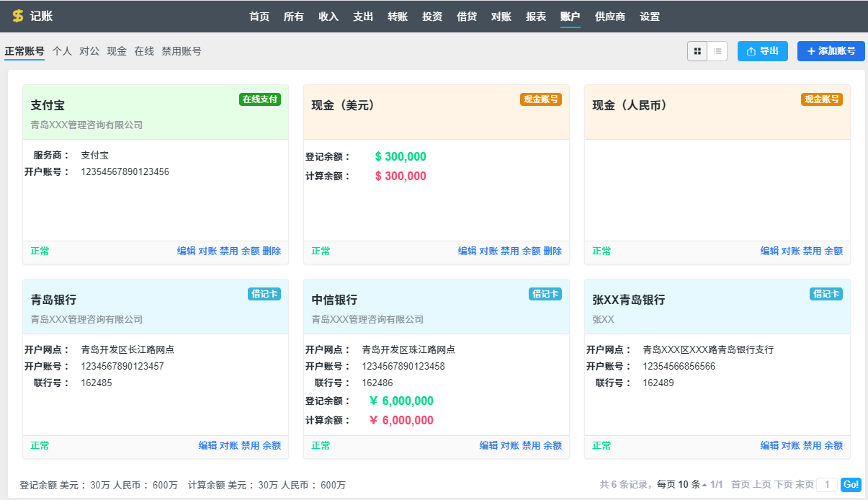Export accounts with 导出 button

tap(763, 51)
